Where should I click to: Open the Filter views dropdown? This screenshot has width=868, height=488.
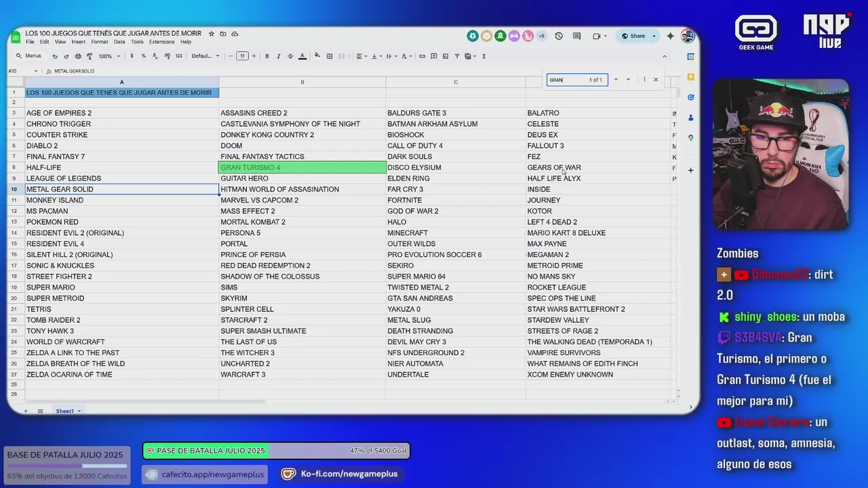(x=469, y=56)
